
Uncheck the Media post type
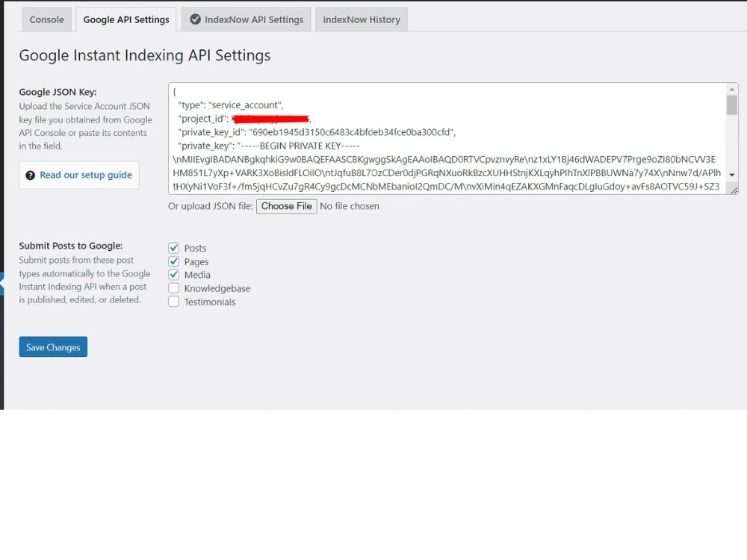173,275
